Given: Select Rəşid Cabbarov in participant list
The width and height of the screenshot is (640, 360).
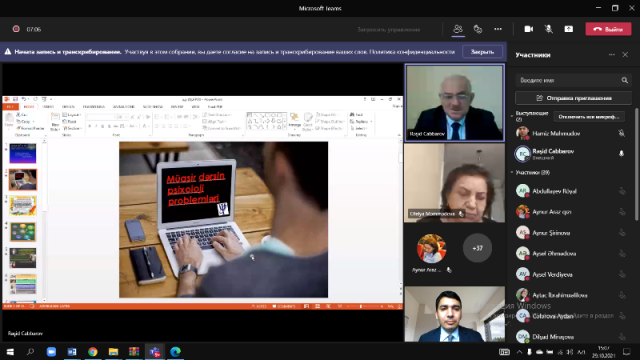Looking at the screenshot, I should click(571, 154).
